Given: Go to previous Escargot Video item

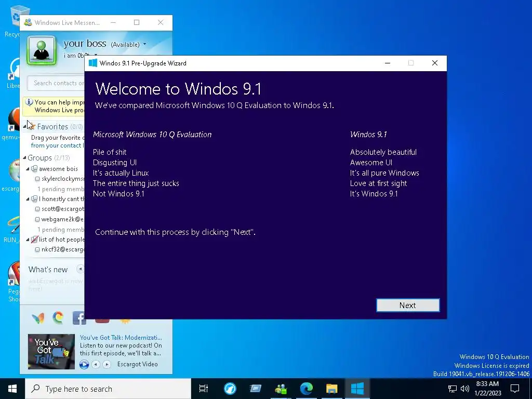Looking at the screenshot, I should click(96, 364).
